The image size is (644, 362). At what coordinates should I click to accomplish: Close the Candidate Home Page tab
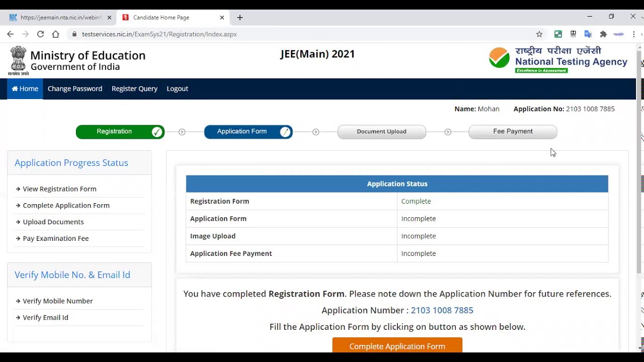pyautogui.click(x=222, y=18)
